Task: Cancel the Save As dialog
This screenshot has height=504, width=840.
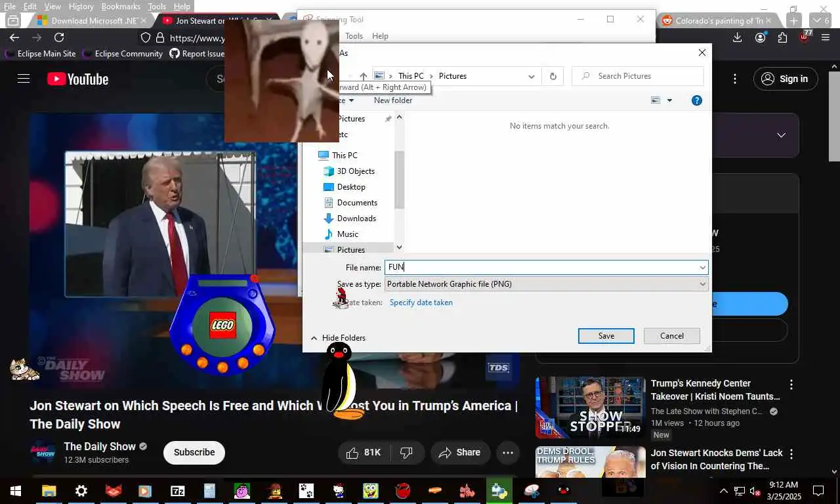Action: click(671, 336)
